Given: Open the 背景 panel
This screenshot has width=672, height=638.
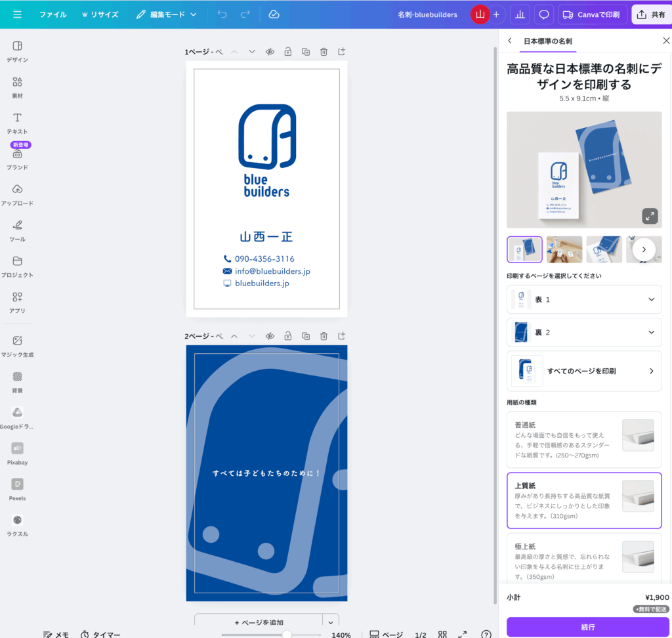Looking at the screenshot, I should click(x=17, y=381).
